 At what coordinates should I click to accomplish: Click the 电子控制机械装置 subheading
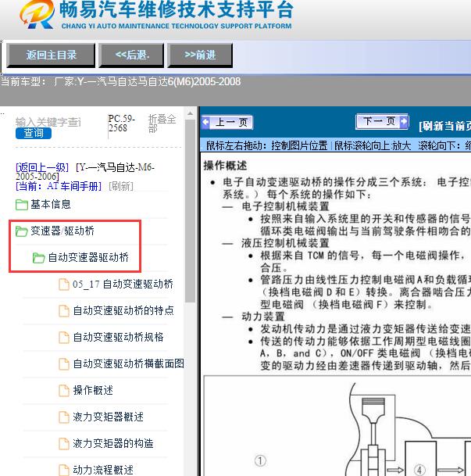285,206
